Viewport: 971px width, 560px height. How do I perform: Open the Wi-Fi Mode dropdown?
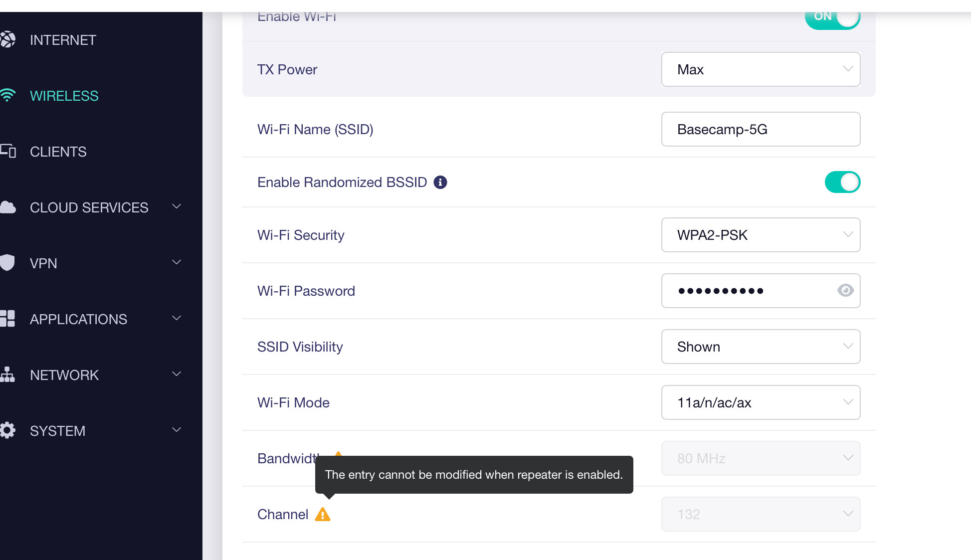[x=761, y=402]
